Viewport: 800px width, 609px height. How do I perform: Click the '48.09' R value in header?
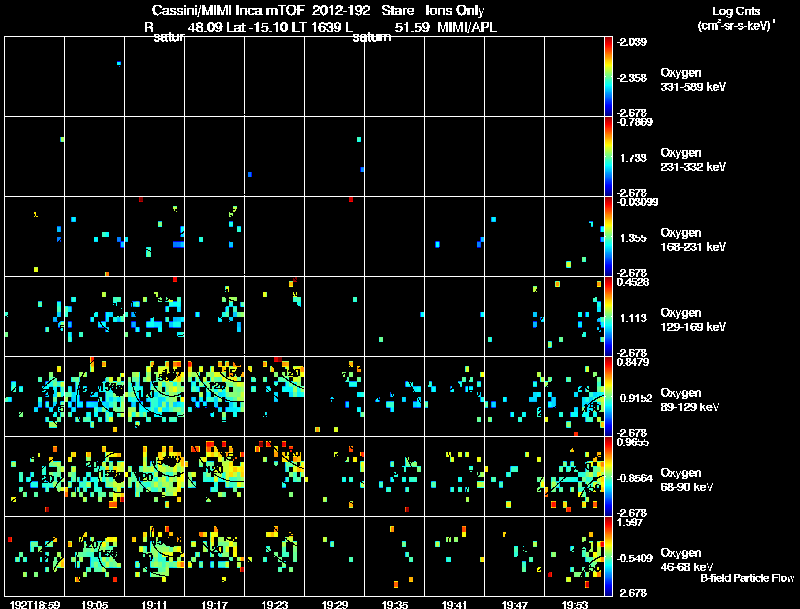click(x=205, y=28)
